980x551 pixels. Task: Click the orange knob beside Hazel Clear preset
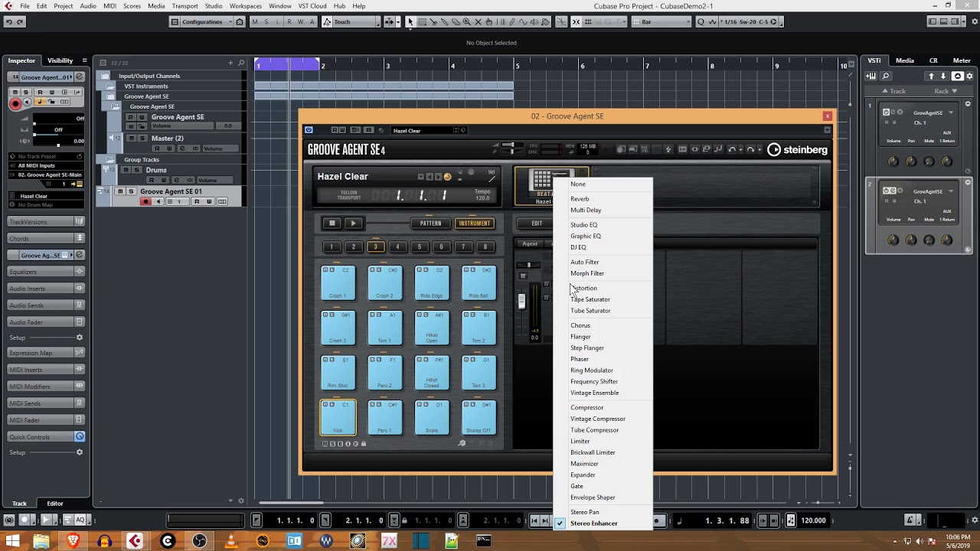[448, 177]
